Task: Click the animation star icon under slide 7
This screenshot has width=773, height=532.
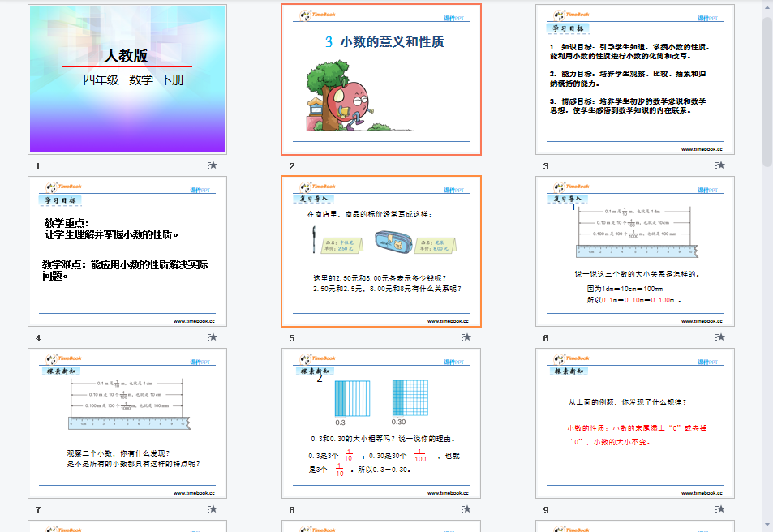Action: (212, 509)
